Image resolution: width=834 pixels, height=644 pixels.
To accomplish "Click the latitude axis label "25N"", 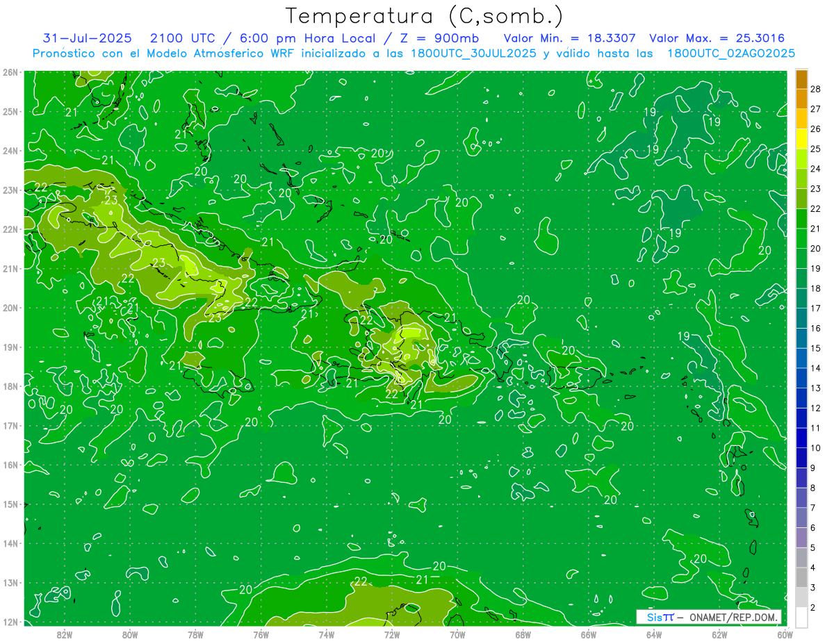I will [10, 112].
